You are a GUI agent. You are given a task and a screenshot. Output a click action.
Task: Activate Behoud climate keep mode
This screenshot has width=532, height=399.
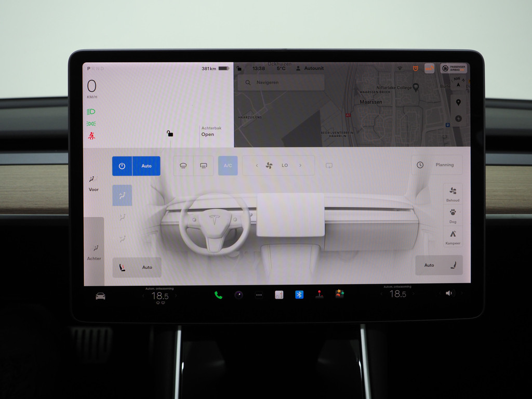pyautogui.click(x=453, y=194)
